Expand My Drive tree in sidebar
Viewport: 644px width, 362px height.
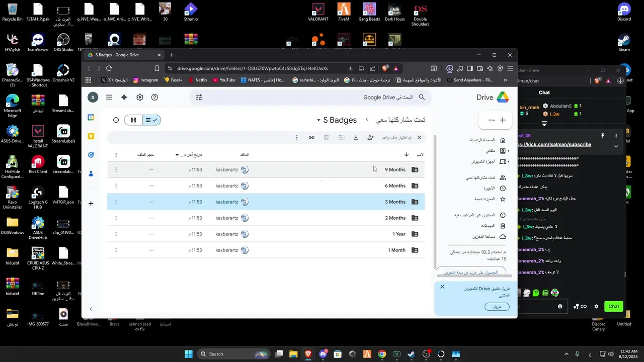(x=508, y=151)
